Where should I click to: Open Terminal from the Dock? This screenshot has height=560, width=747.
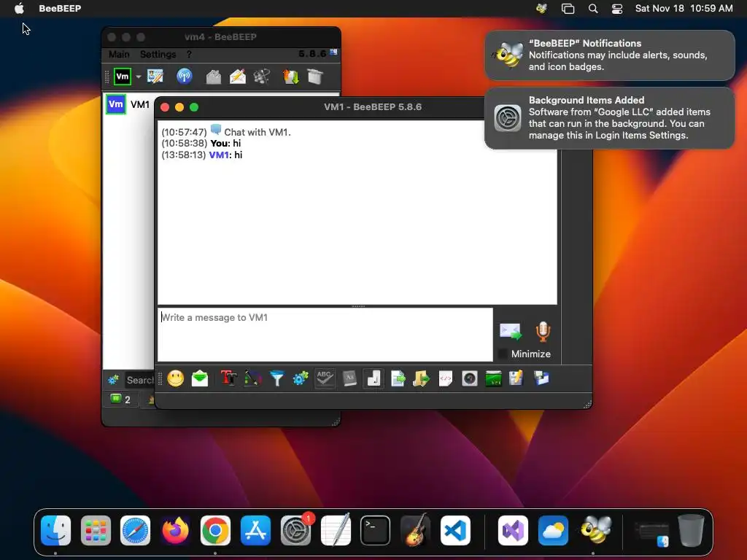click(375, 530)
